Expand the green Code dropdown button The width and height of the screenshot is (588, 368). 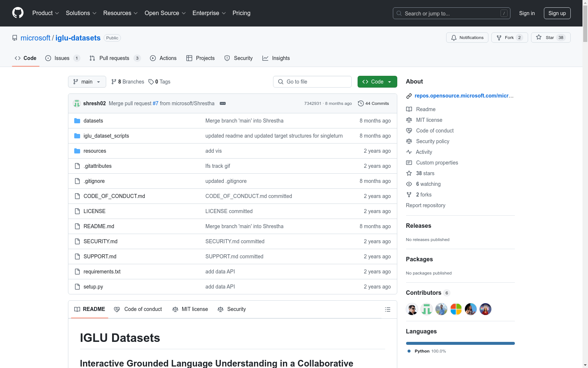377,82
